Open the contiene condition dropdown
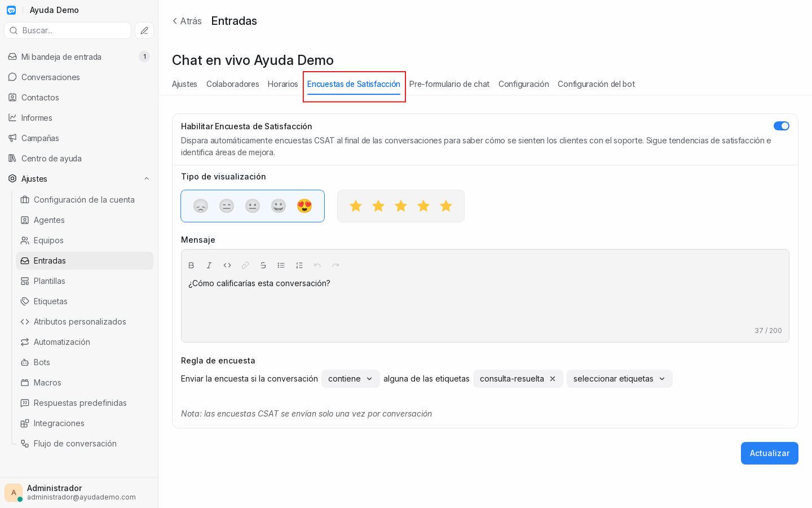 click(x=351, y=379)
